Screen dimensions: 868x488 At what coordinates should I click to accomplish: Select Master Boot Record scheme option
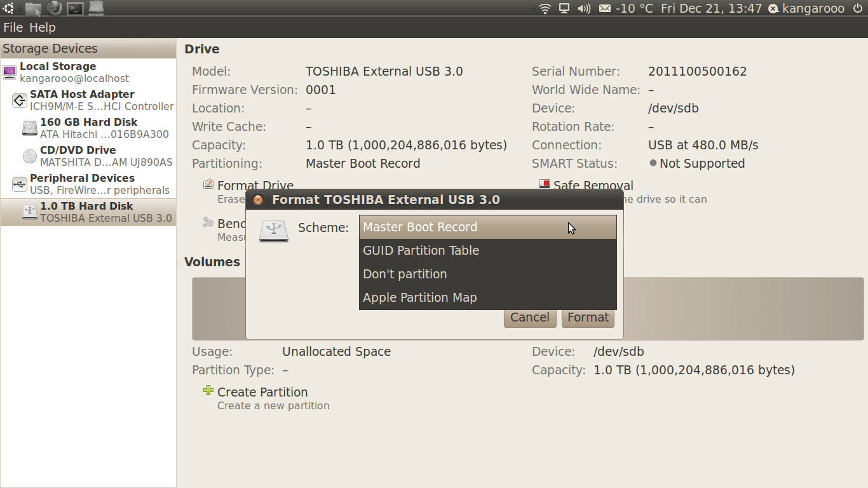tap(488, 227)
